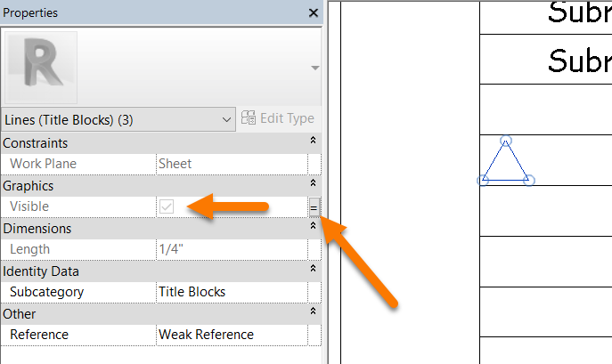Close the Properties palette
This screenshot has width=612, height=364.
[x=313, y=13]
